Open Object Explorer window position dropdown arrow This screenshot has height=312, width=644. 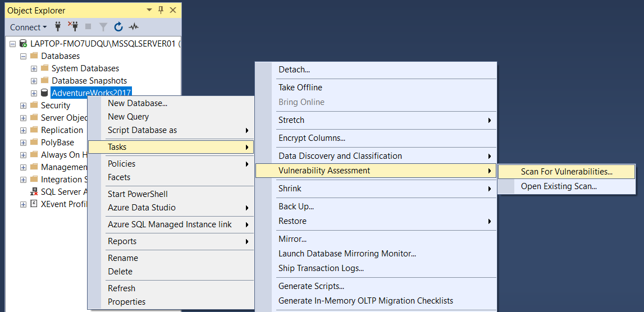[x=149, y=10]
